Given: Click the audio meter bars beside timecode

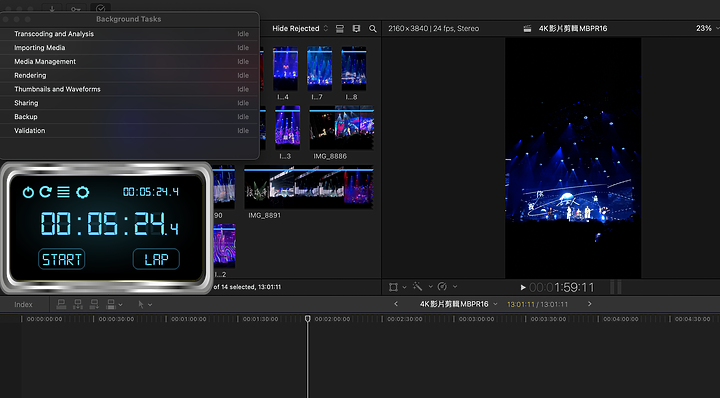Looking at the screenshot, I should pyautogui.click(x=616, y=287).
